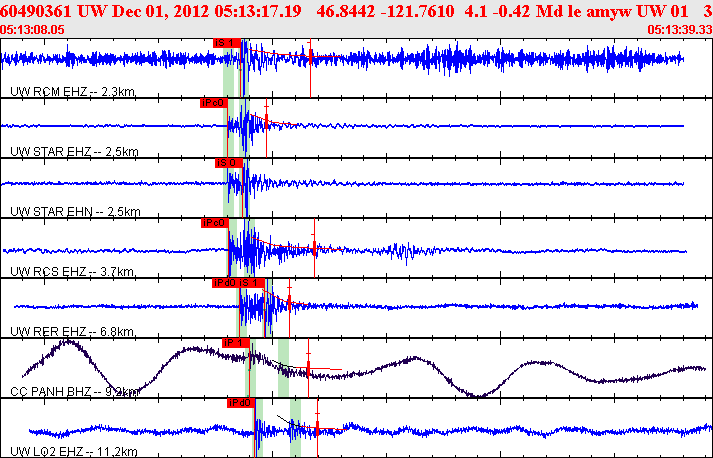Click the iS 1 pick flag on RER EHZ trace

tap(251, 283)
